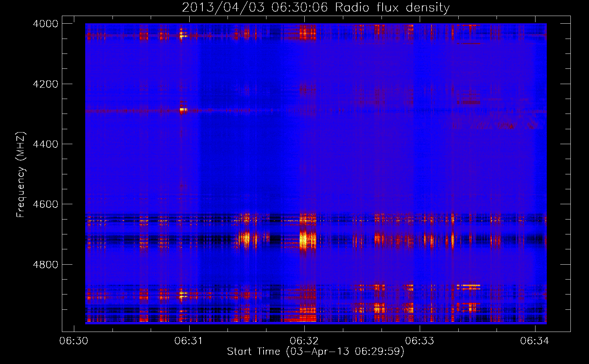Image resolution: width=589 pixels, height=364 pixels.
Task: Click the 06:30 time tick label
Action: pos(74,341)
